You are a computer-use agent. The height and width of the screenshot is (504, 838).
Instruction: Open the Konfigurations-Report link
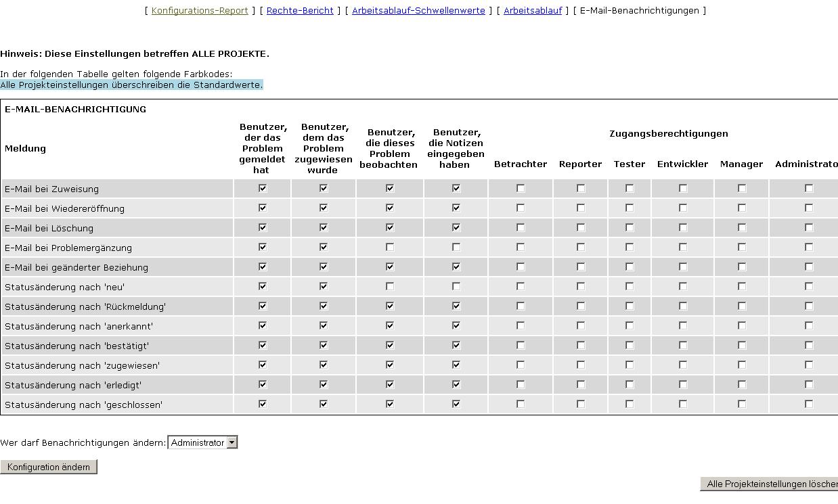pyautogui.click(x=200, y=10)
